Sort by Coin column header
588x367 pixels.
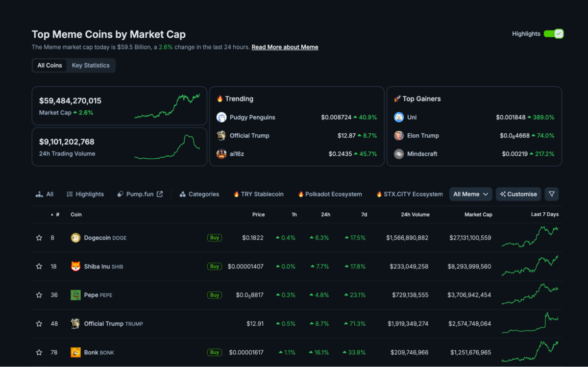coord(76,215)
